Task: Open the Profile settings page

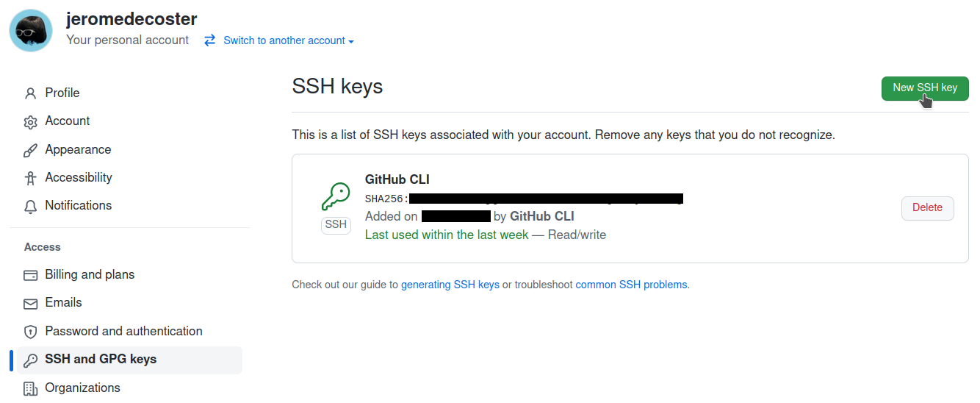Action: (x=62, y=93)
